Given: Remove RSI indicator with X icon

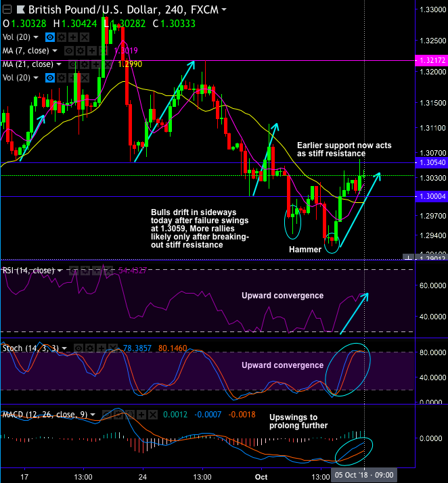Looking at the screenshot, I should [x=108, y=271].
